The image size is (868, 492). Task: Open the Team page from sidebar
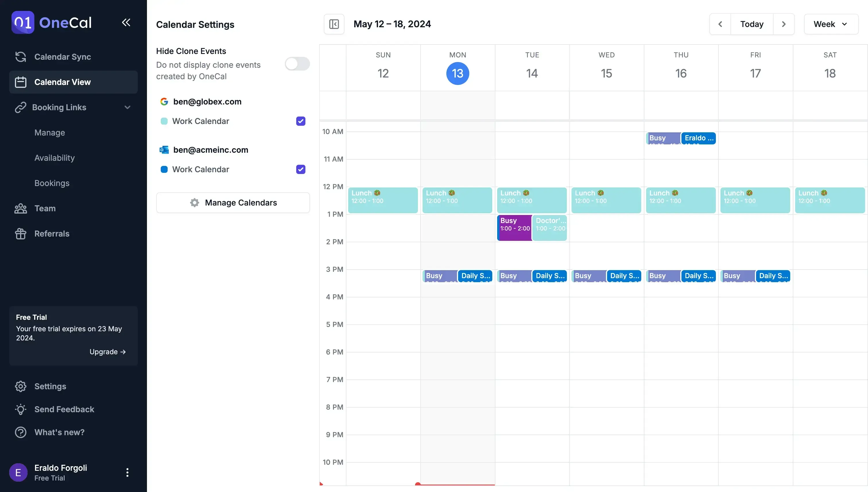[45, 208]
